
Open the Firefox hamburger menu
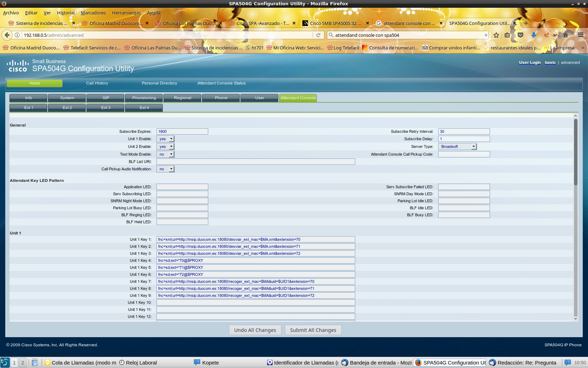pyautogui.click(x=581, y=35)
